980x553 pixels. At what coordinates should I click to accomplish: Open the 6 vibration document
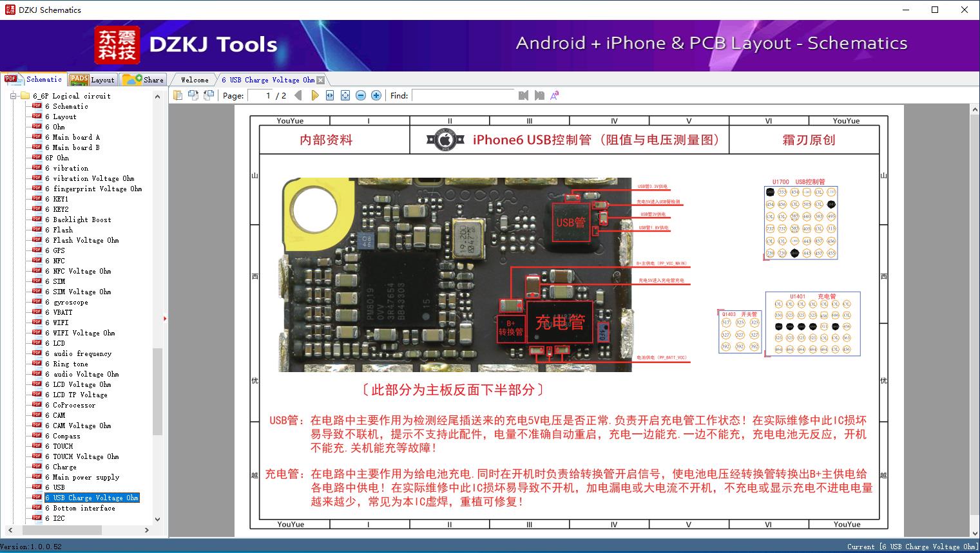(66, 168)
